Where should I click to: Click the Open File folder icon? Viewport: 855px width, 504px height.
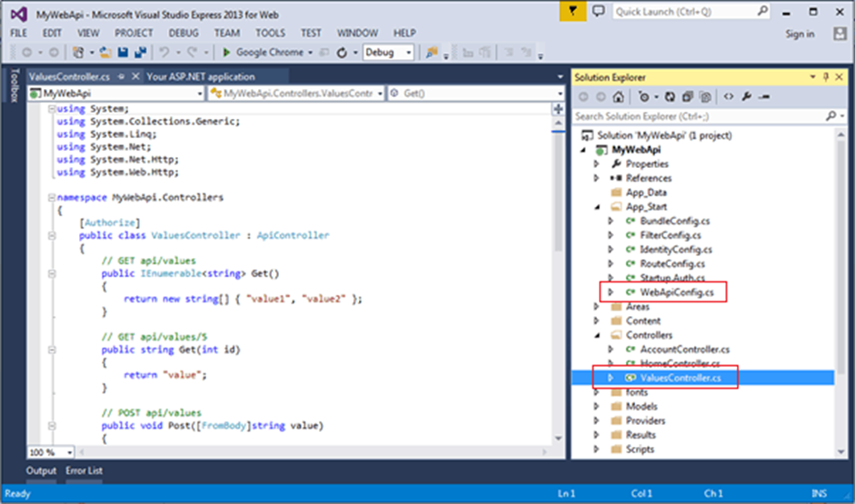[x=105, y=53]
